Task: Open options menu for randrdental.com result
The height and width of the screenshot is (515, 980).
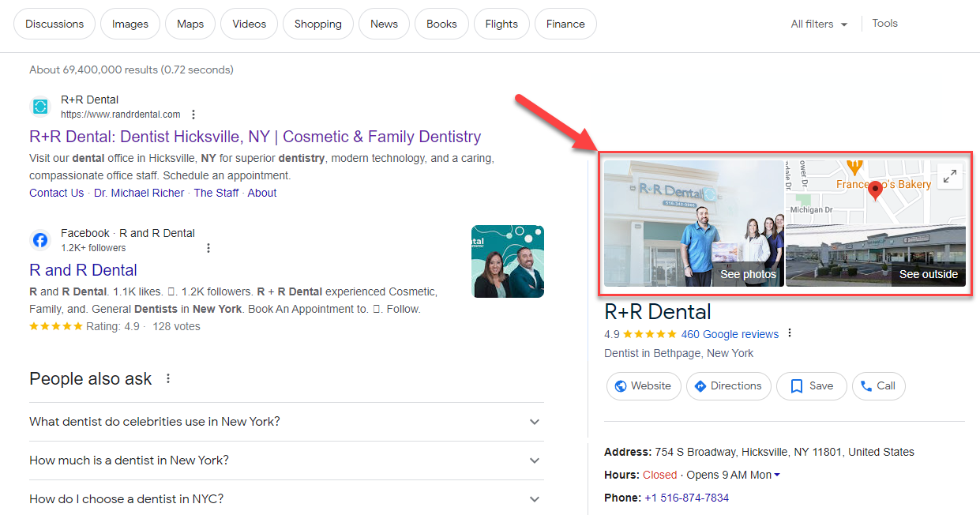Action: [x=193, y=115]
